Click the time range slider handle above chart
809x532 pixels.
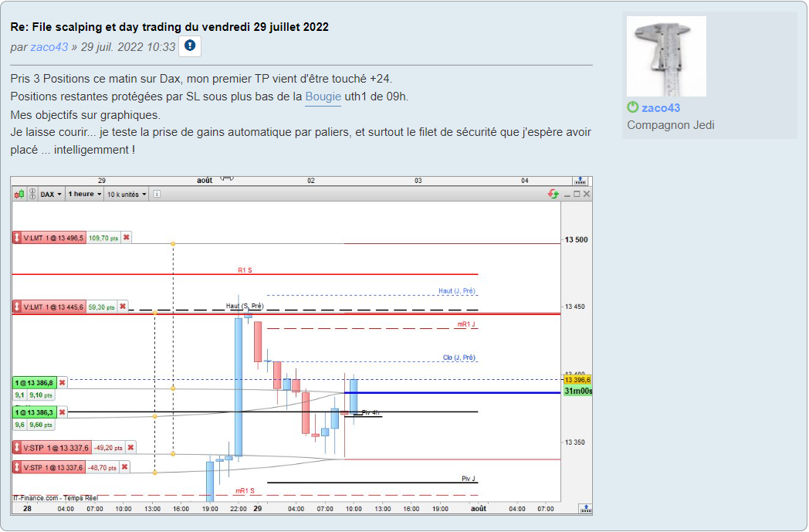click(227, 178)
